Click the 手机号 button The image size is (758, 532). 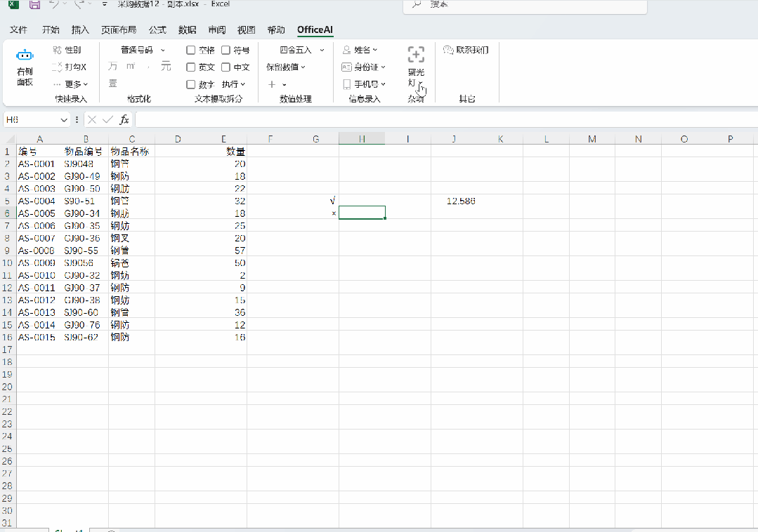point(364,84)
